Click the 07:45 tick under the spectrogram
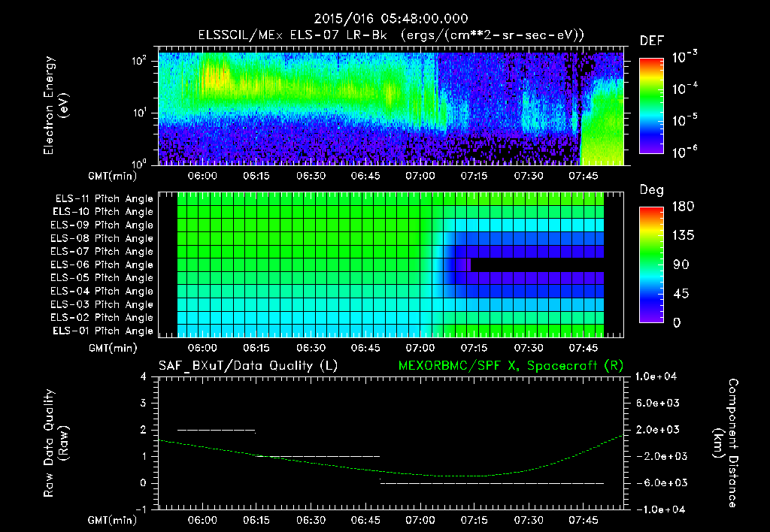 [x=583, y=176]
